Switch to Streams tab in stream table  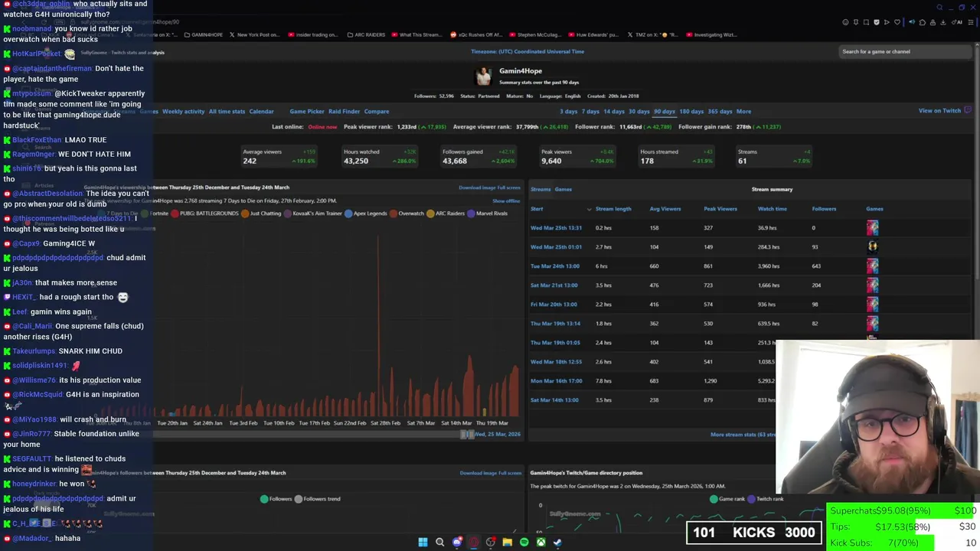pos(541,189)
